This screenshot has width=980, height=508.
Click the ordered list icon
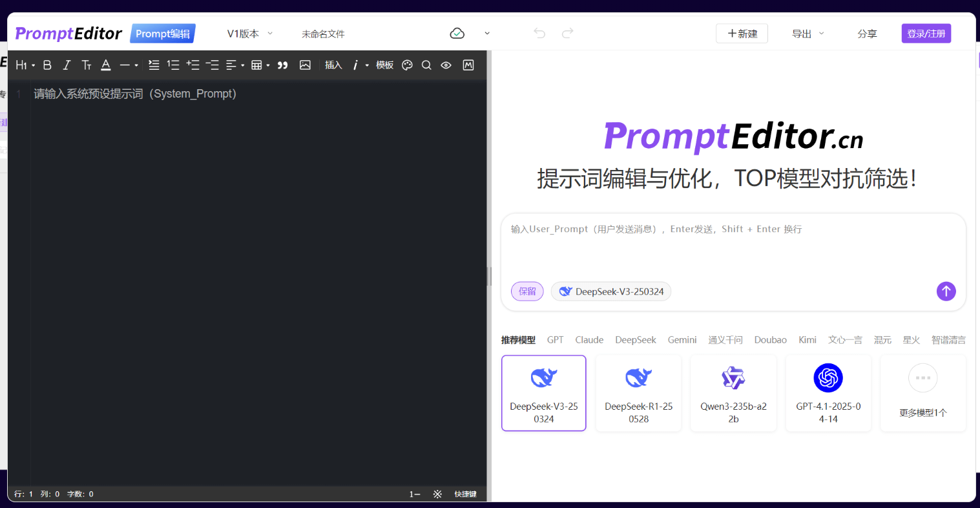tap(173, 65)
